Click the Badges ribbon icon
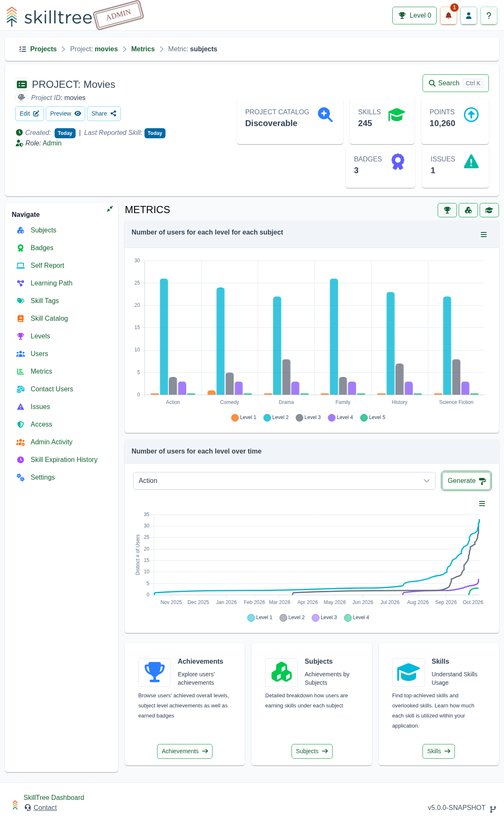The width and height of the screenshot is (504, 823). click(x=398, y=161)
